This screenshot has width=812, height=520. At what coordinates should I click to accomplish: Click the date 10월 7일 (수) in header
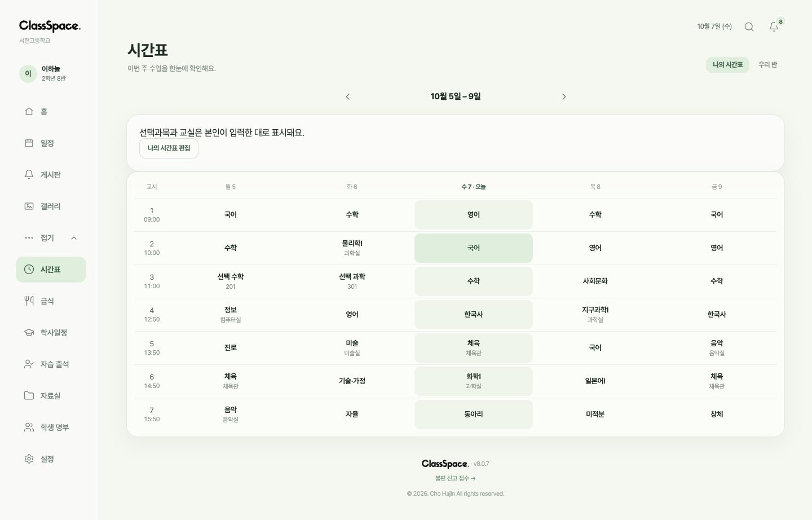[x=714, y=27]
